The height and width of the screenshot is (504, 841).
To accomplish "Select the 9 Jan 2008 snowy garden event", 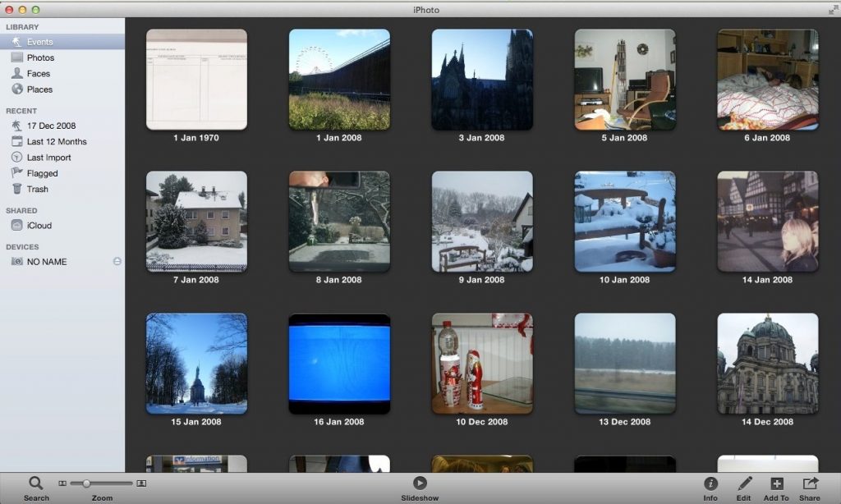I will coord(482,222).
